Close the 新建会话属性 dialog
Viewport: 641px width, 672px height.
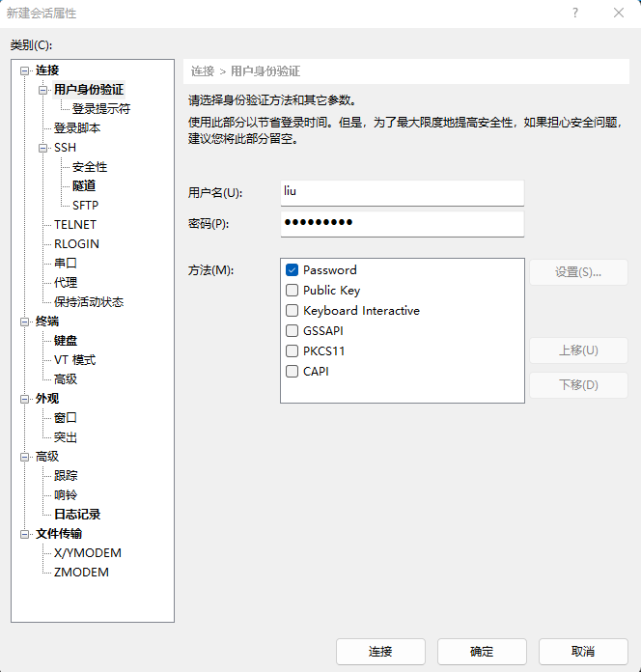point(618,13)
